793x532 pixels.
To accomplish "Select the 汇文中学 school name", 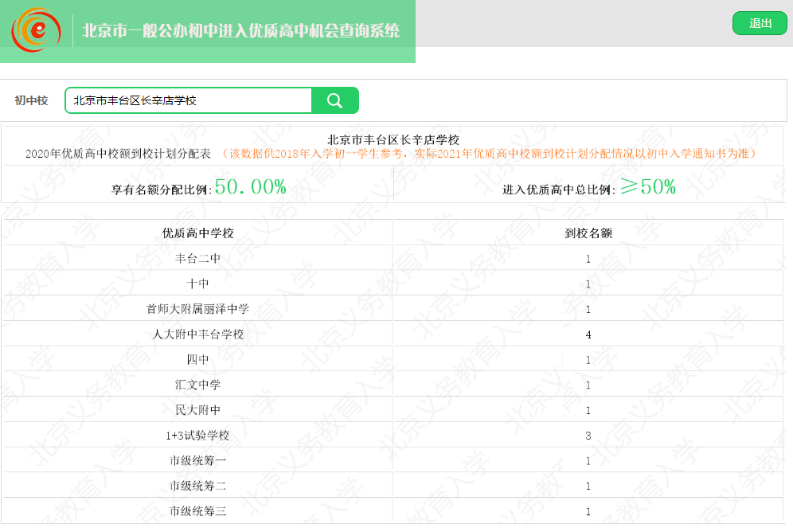I will (197, 385).
